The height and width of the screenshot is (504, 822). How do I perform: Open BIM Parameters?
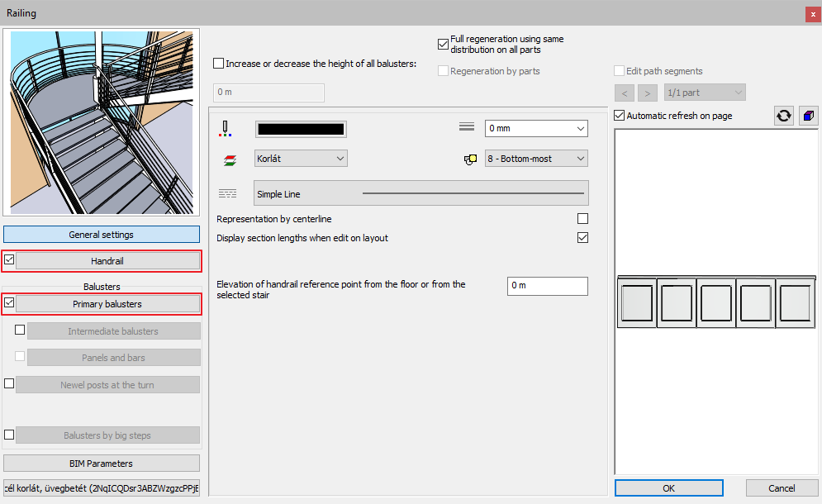[x=102, y=464]
